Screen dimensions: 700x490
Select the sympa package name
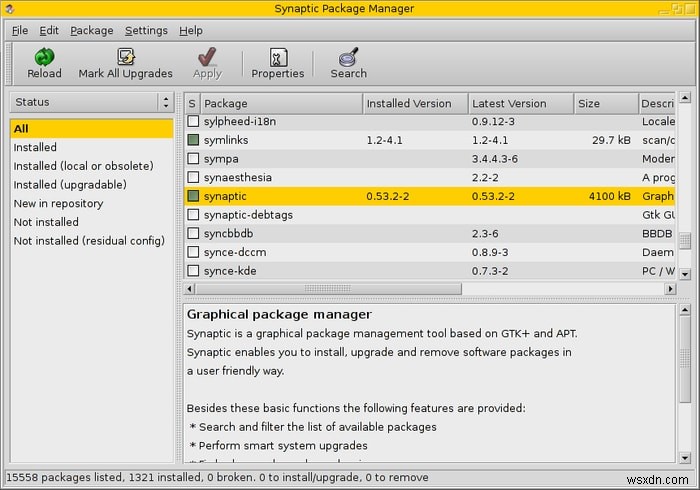(x=221, y=159)
